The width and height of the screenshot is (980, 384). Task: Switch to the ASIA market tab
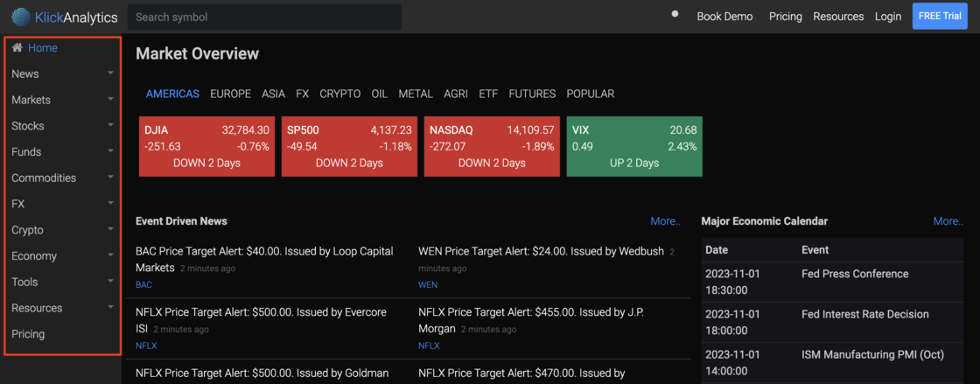click(x=273, y=94)
